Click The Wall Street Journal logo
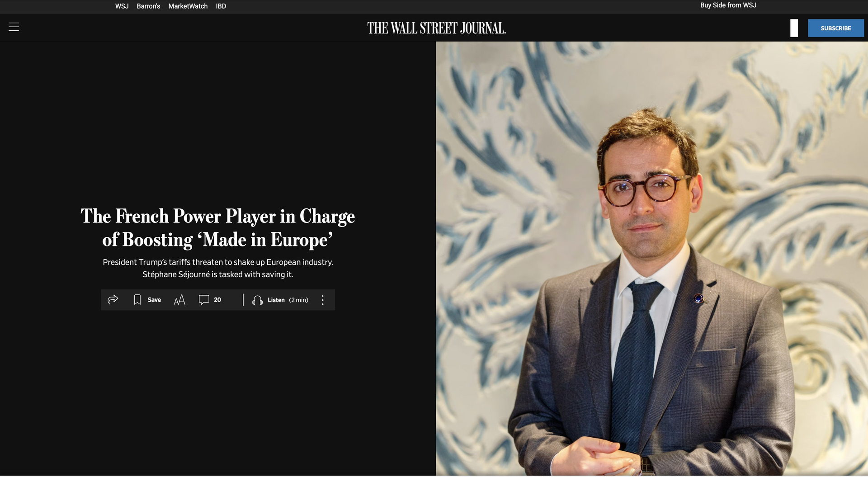 tap(436, 28)
